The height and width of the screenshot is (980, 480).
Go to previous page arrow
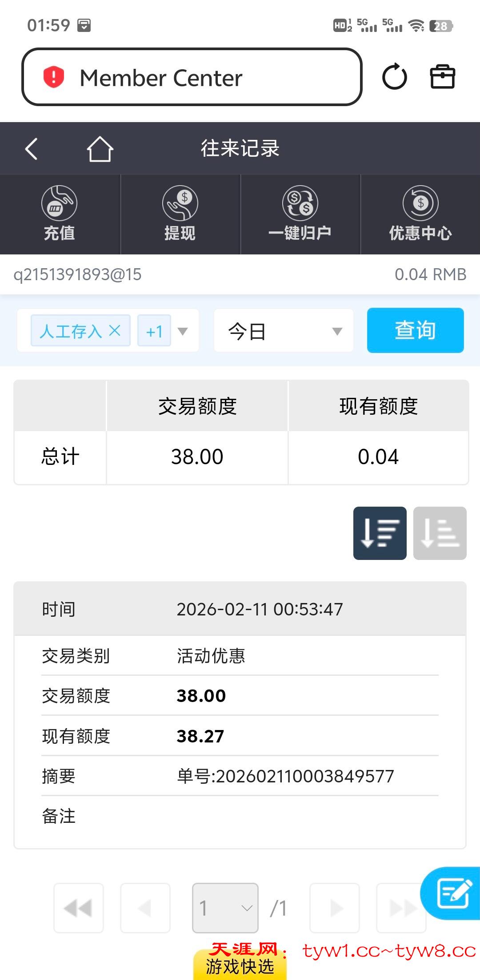coord(145,908)
